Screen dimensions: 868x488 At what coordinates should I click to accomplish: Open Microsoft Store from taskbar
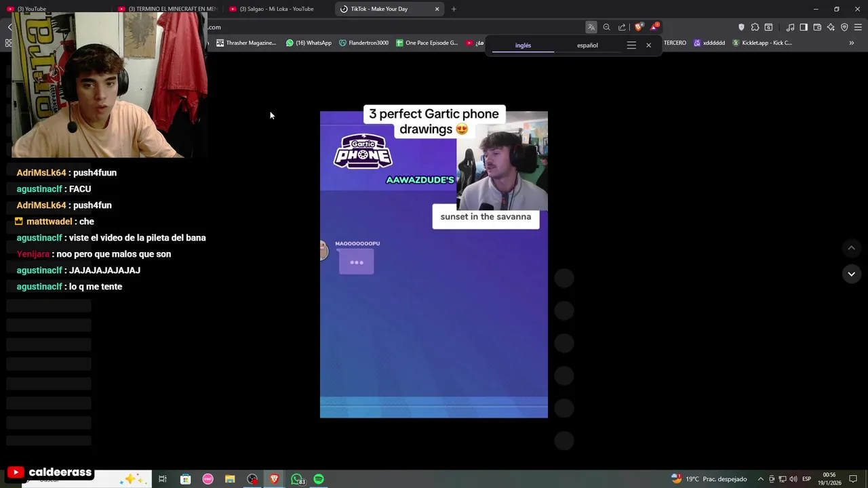pyautogui.click(x=185, y=479)
